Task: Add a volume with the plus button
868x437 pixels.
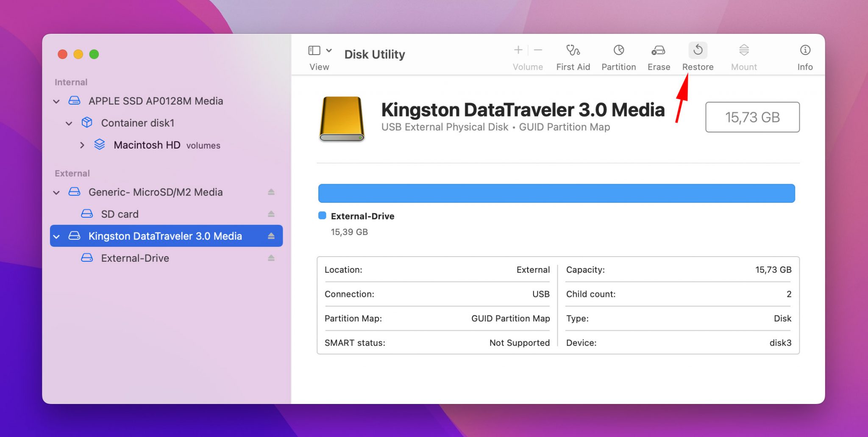Action: [x=518, y=50]
